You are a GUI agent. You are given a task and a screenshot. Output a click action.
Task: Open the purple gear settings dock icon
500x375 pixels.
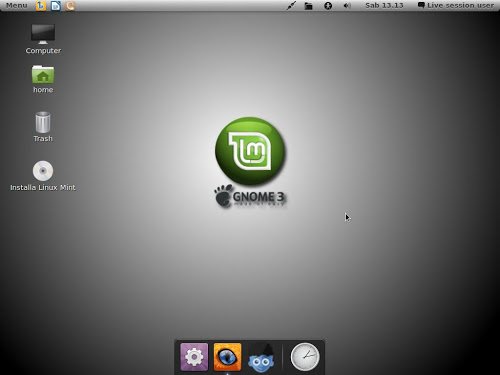194,357
